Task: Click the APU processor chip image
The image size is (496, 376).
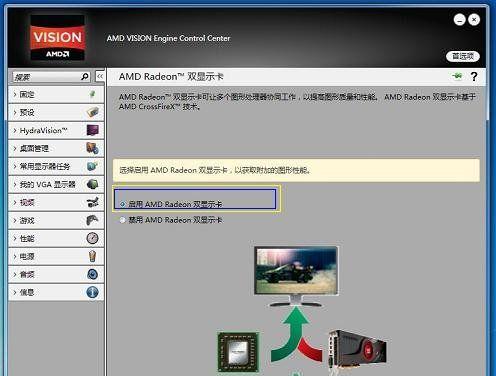Action: click(x=238, y=352)
